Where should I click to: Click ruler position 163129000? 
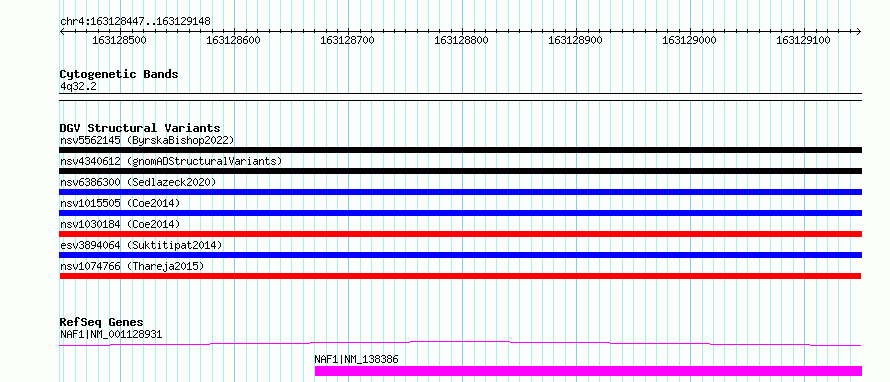[690, 40]
